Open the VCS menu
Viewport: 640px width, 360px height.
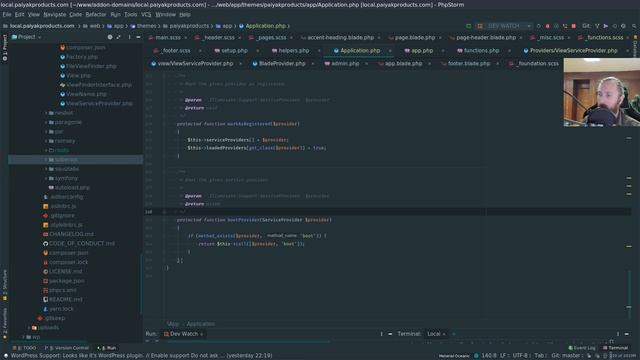[x=146, y=14]
